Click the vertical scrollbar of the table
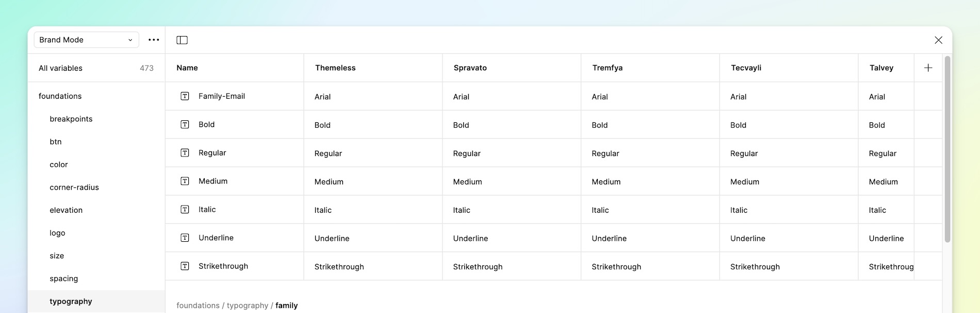The width and height of the screenshot is (980, 313). click(947, 150)
